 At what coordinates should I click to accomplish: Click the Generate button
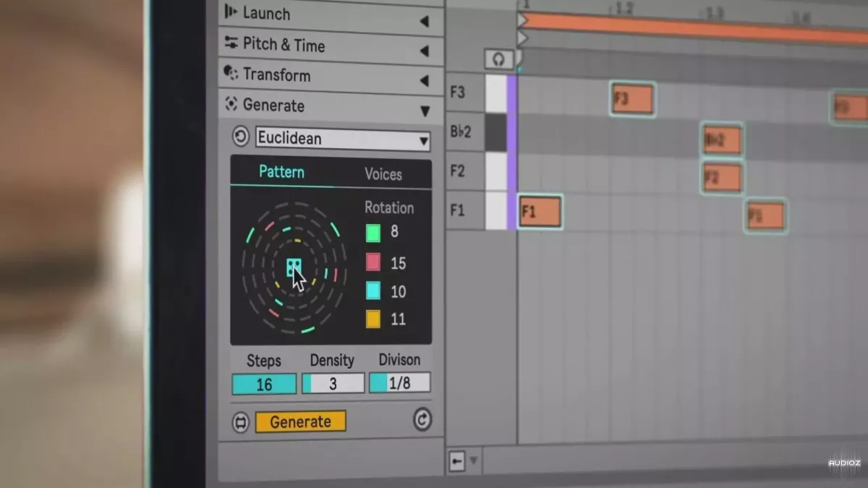click(300, 422)
